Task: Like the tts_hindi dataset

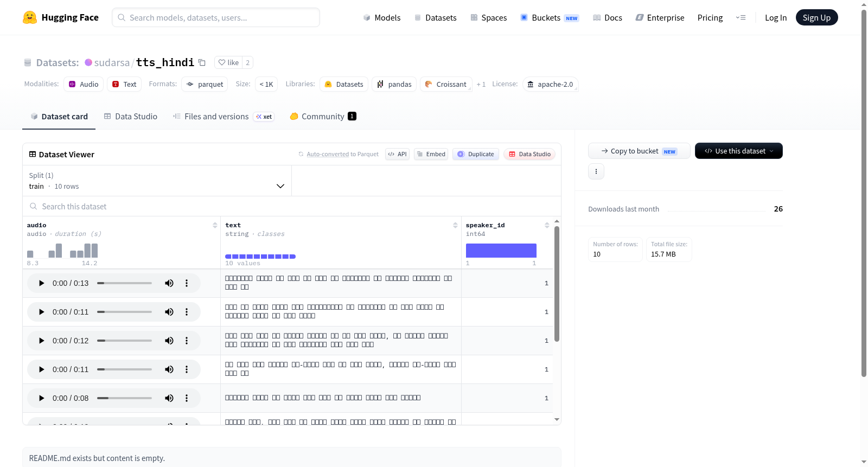Action: [228, 62]
